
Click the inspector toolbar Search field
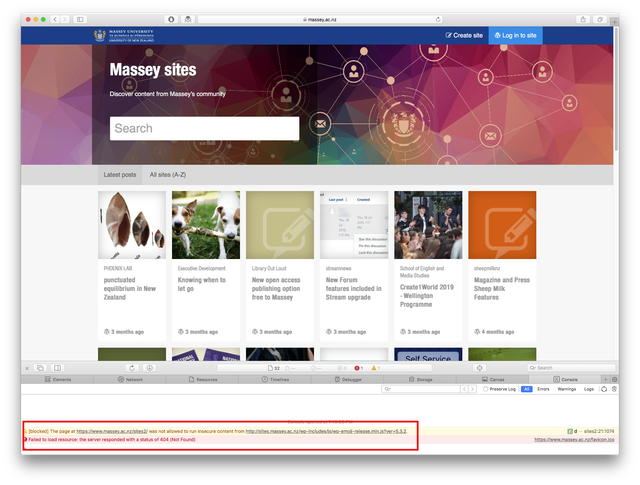[x=571, y=368]
